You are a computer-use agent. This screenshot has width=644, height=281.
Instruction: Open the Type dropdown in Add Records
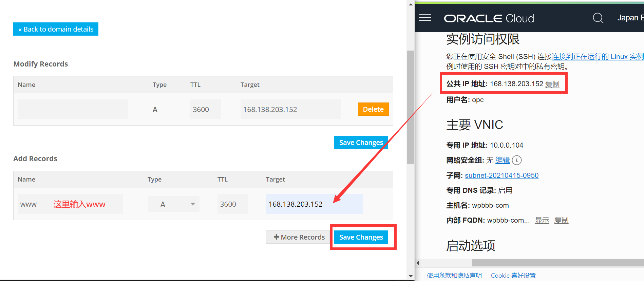173,204
